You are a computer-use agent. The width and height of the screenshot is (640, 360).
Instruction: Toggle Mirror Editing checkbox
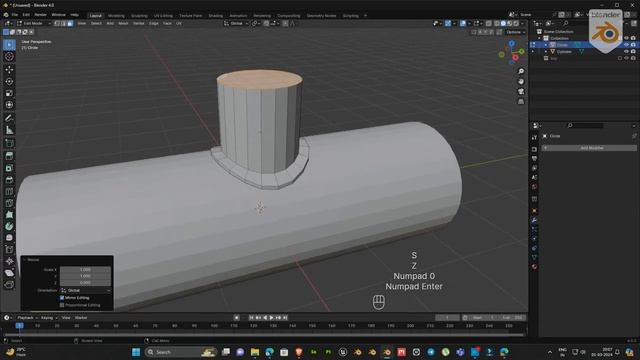click(x=62, y=298)
